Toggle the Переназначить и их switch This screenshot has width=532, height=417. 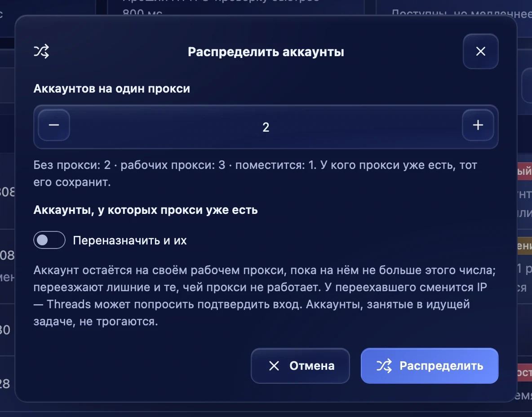point(49,240)
